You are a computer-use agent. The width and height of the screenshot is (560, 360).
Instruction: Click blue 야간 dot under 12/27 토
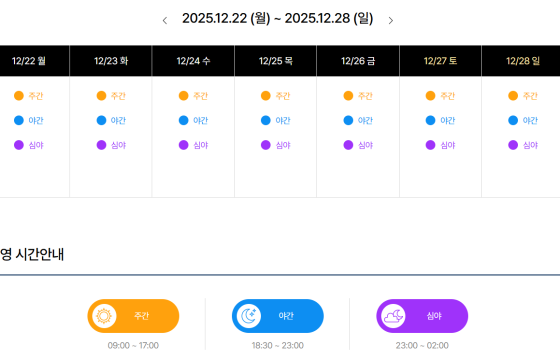tap(430, 120)
